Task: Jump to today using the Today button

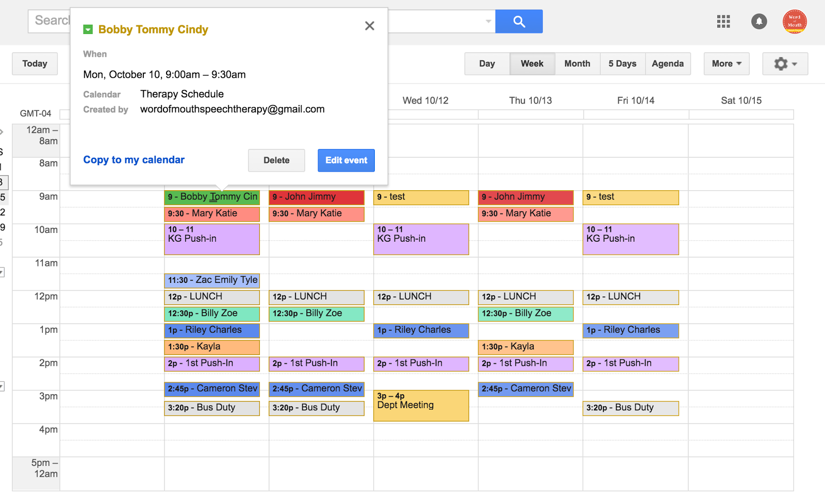Action: 34,63
